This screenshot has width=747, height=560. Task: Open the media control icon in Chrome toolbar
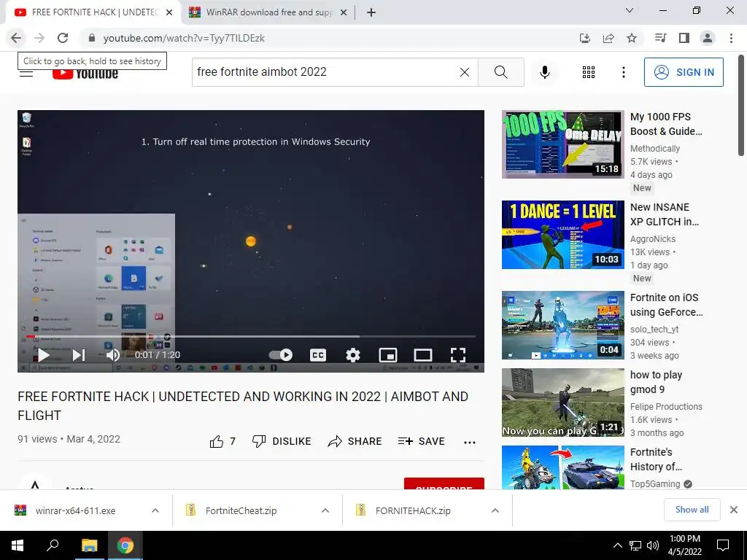(660, 38)
